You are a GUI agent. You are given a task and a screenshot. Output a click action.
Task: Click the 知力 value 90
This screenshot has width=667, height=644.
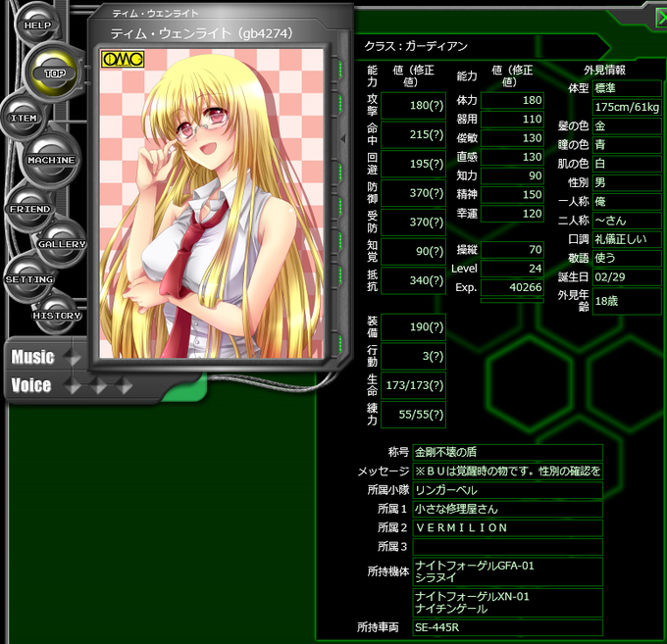512,175
